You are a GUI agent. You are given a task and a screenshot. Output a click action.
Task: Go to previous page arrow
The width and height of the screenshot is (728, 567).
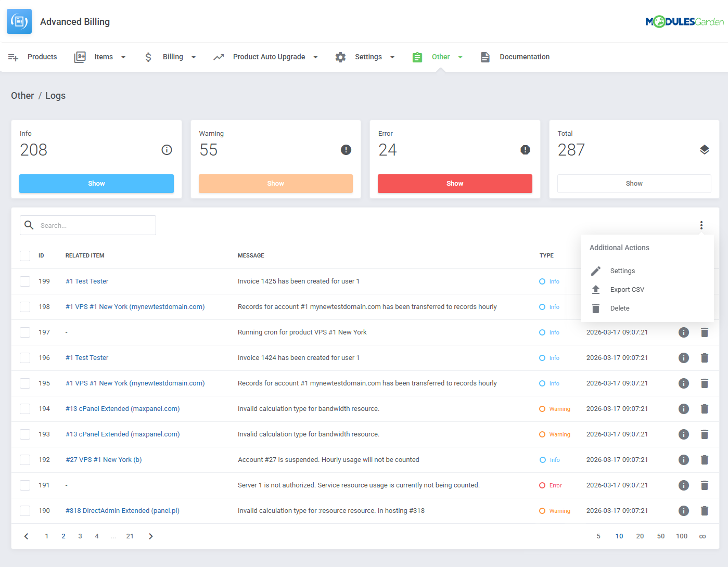(x=26, y=536)
